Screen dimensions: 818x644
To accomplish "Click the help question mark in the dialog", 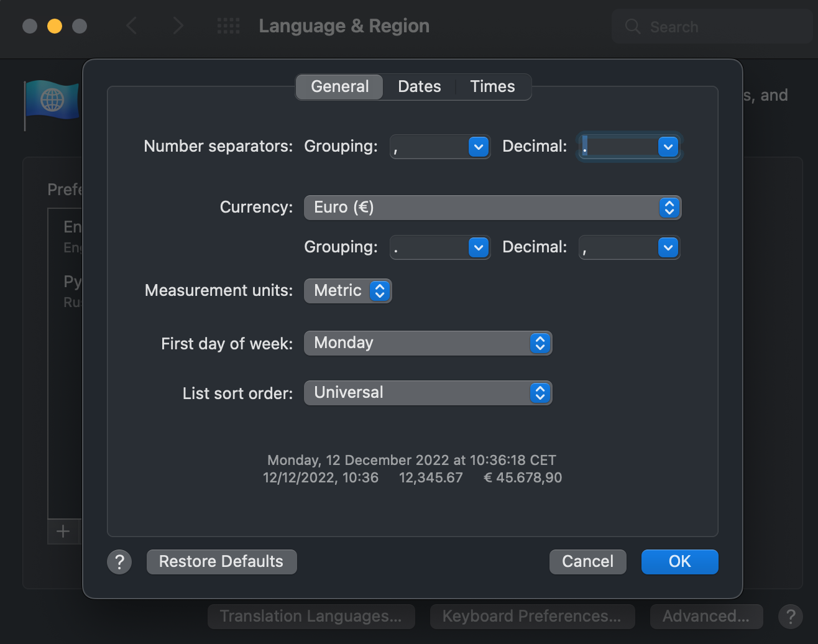I will 119,562.
